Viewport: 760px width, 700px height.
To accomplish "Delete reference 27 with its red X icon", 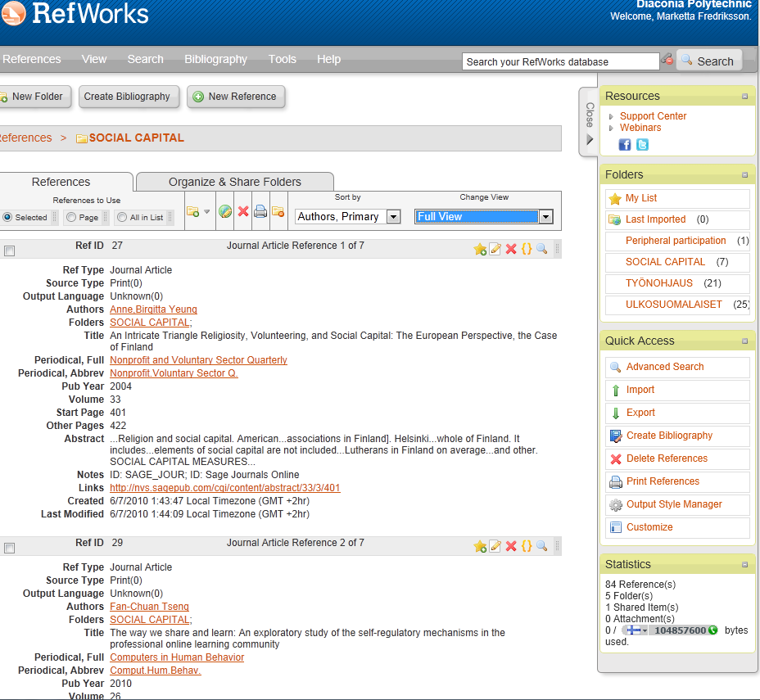I will pyautogui.click(x=511, y=249).
